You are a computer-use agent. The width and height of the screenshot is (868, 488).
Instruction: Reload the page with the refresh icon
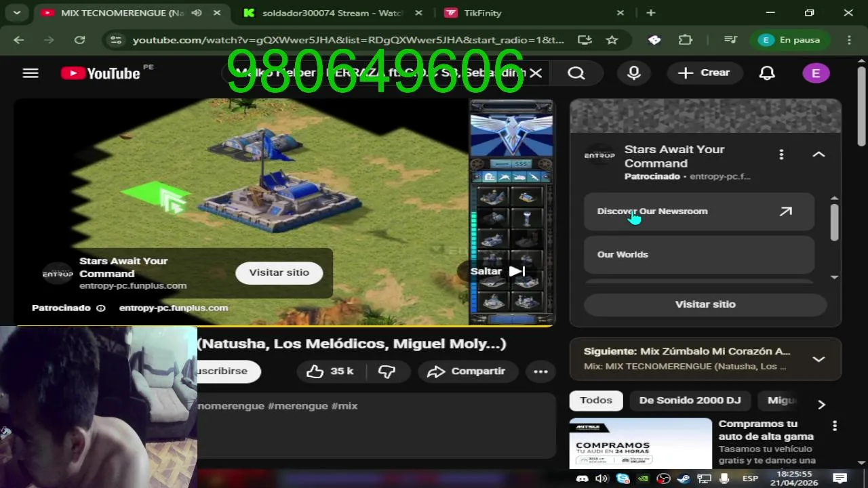[79, 40]
